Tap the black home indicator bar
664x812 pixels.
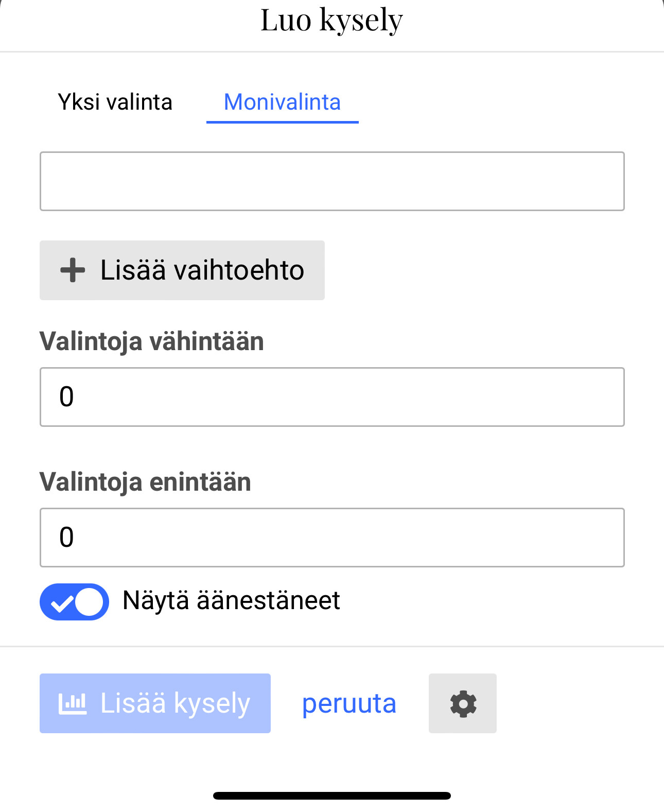pyautogui.click(x=332, y=796)
